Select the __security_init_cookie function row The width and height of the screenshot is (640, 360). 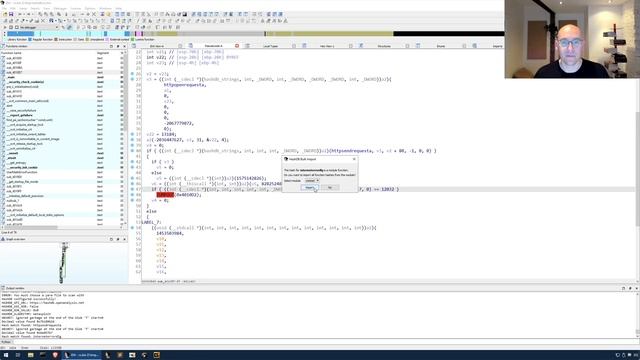(x=63, y=167)
